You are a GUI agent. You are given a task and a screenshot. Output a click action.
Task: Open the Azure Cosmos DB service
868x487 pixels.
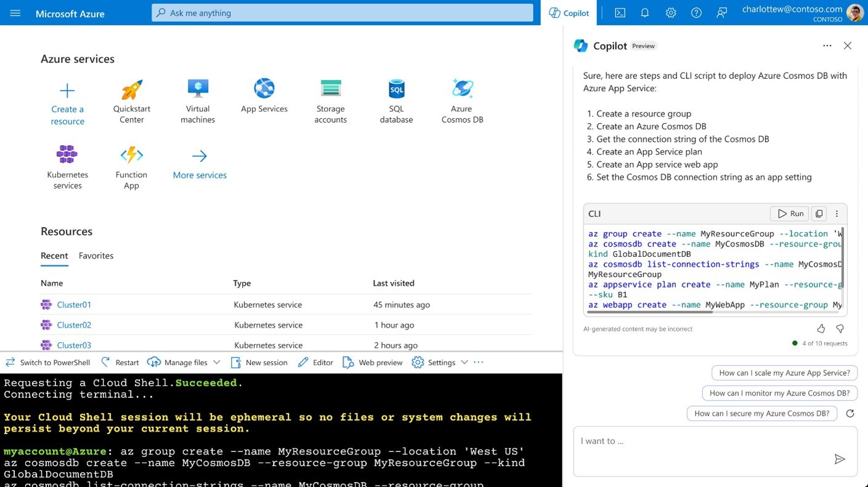click(461, 99)
